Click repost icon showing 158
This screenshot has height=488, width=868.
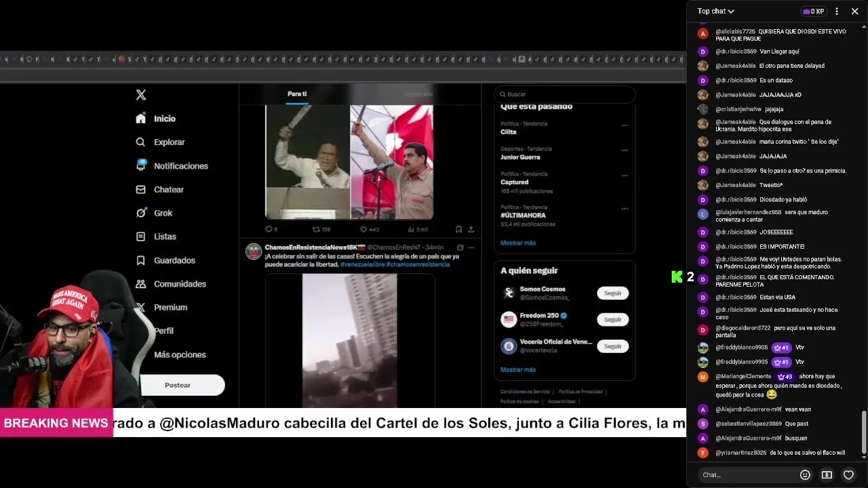(315, 229)
